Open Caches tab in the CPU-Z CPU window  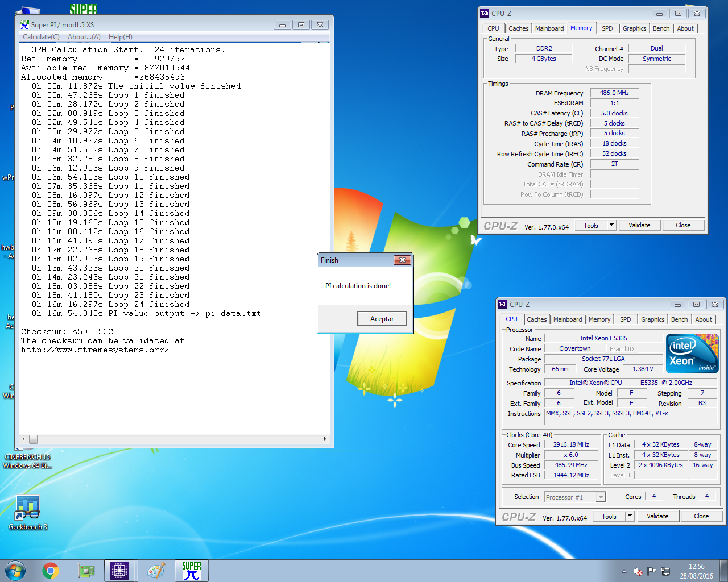click(537, 319)
